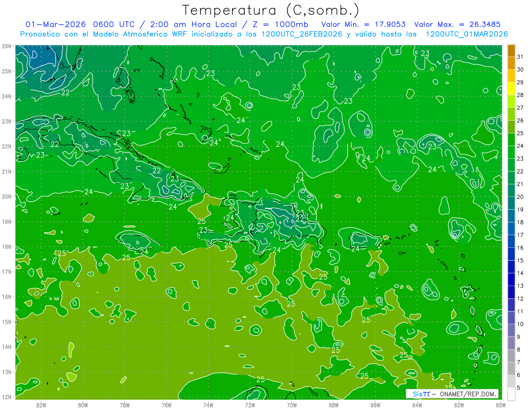Image resolution: width=532 pixels, height=411 pixels.
Task: Click the "78W" longitude axis label
Action: pyautogui.click(x=125, y=405)
